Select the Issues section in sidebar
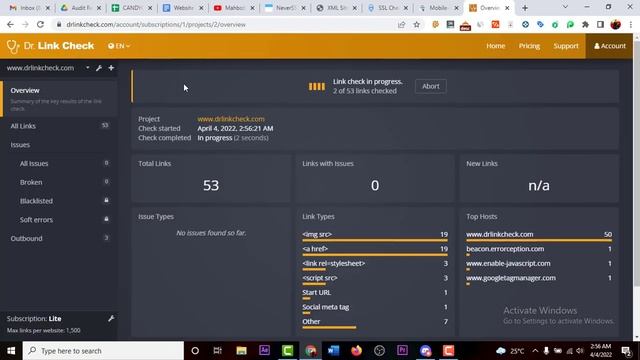640x360 pixels. coord(20,145)
